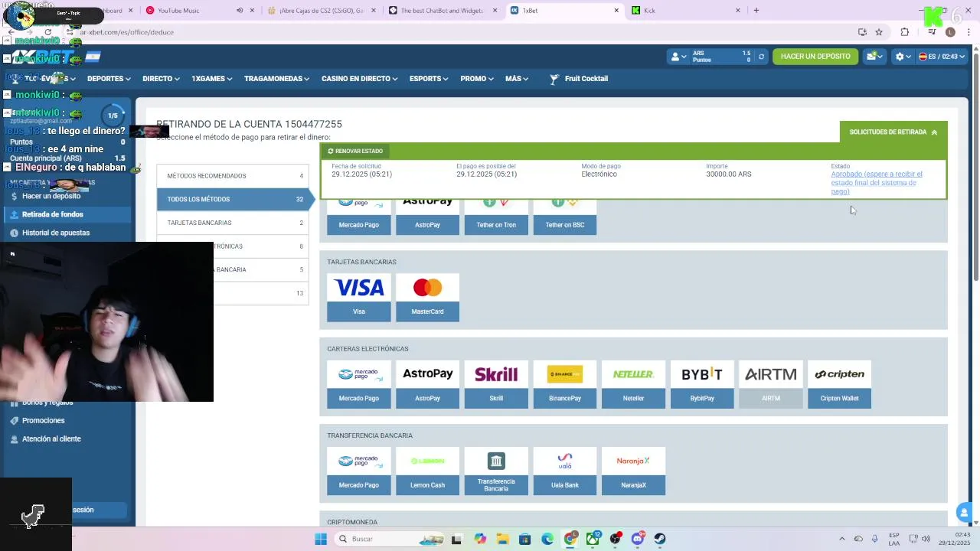
Task: Choose BybitPay wallet
Action: point(702,384)
